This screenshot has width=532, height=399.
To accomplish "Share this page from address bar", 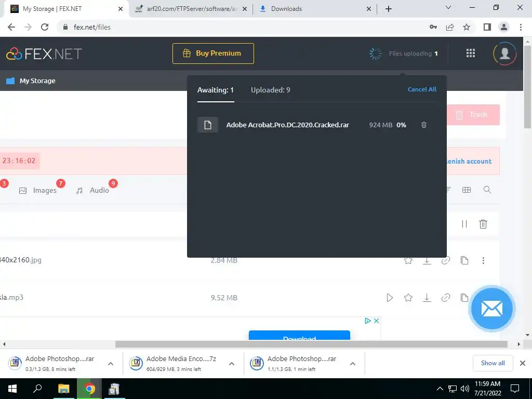I will pyautogui.click(x=450, y=27).
